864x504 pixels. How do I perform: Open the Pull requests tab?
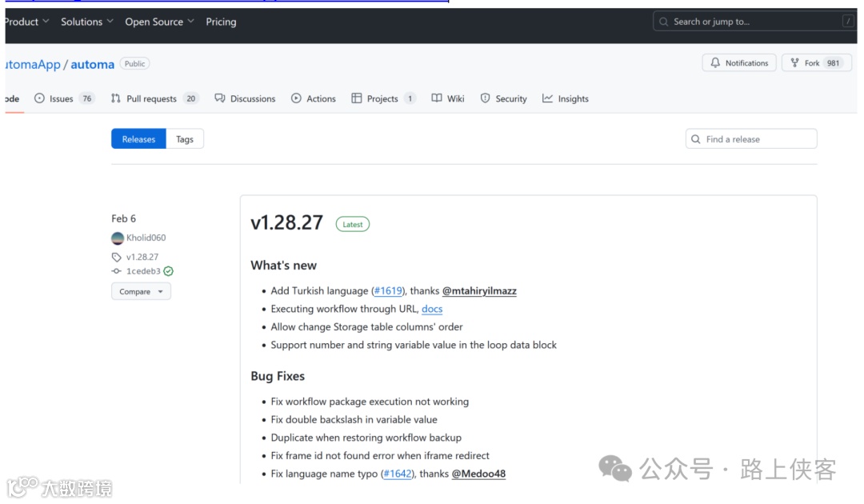pos(154,98)
